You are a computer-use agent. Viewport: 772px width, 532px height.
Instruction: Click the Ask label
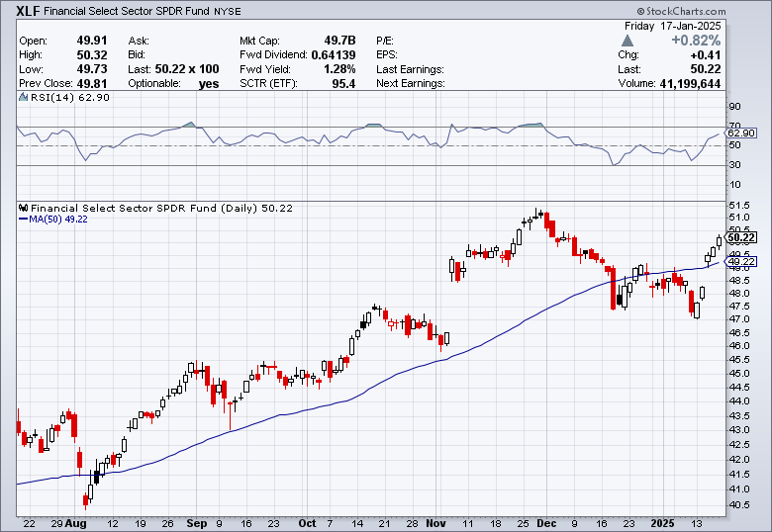click(x=139, y=41)
